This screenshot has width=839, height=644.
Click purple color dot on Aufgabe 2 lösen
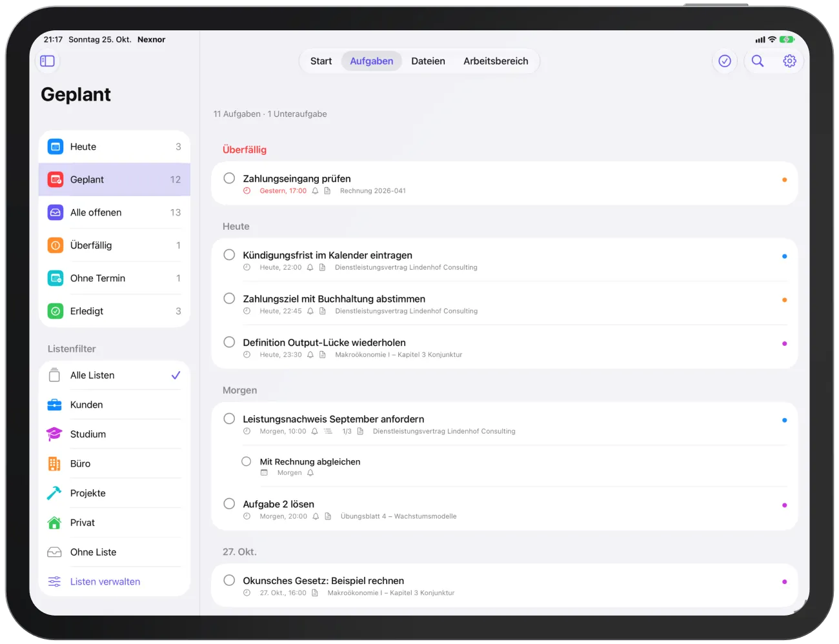[784, 505]
